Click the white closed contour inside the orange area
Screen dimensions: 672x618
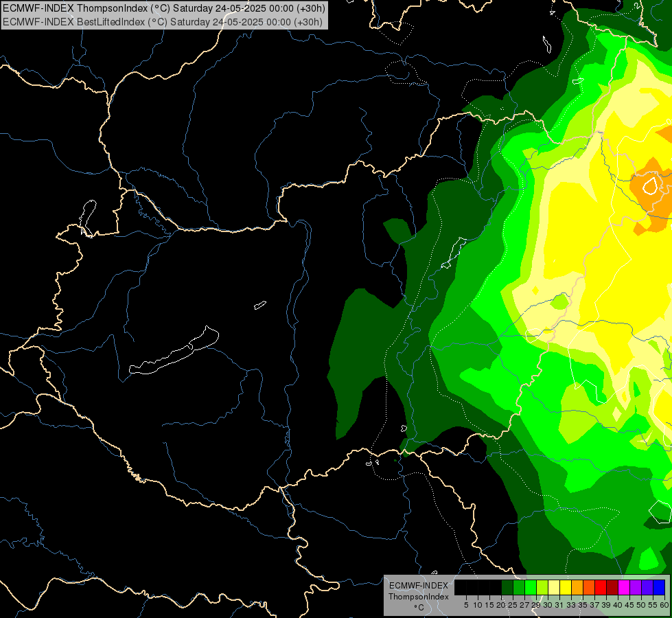(650, 185)
